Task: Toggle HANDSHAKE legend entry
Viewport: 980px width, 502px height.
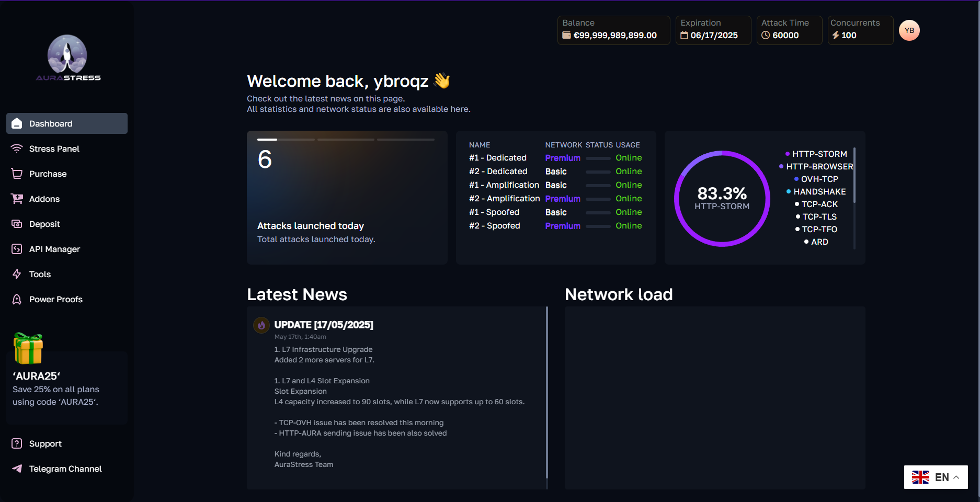Action: pos(816,191)
